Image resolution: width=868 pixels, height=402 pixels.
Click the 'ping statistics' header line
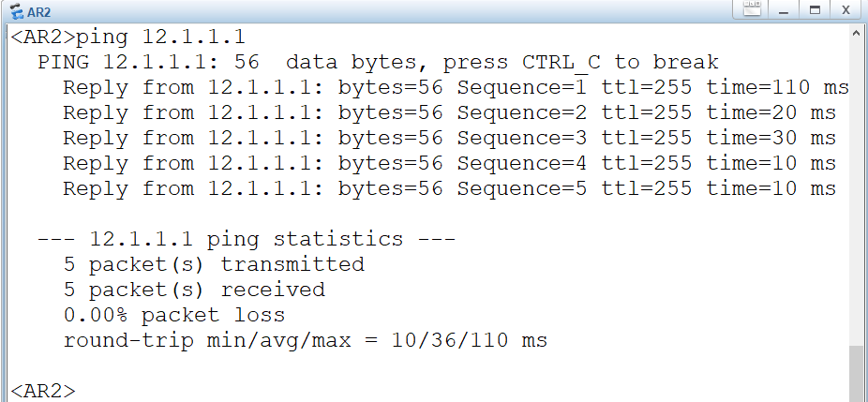tap(246, 240)
